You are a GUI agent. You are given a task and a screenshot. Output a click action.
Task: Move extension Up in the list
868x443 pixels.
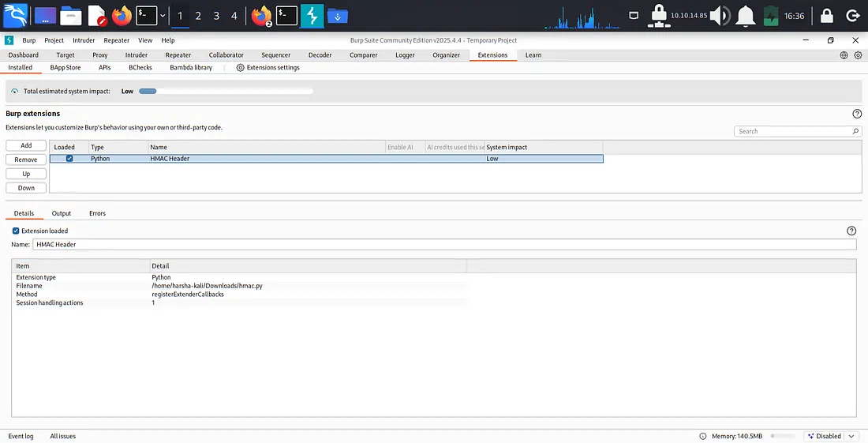click(x=26, y=173)
